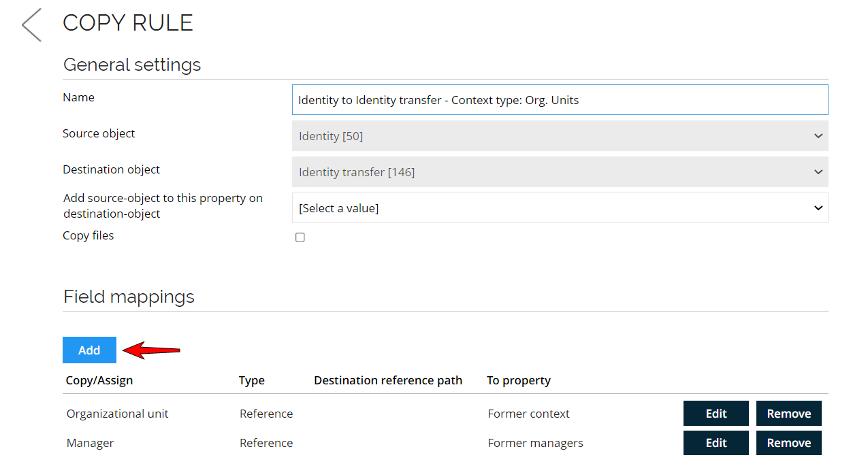Select the Organizational unit row text
Screen dimensions: 868x466
click(x=117, y=414)
